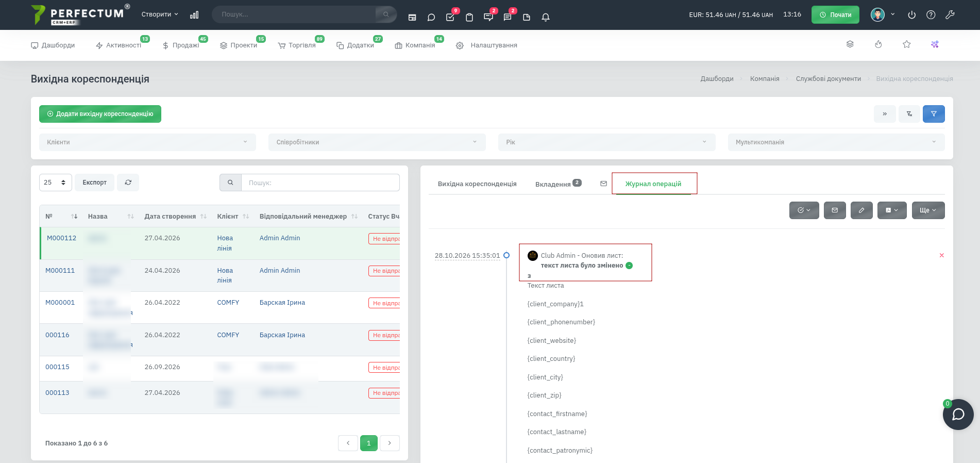Click the favorites star icon

pyautogui.click(x=907, y=44)
